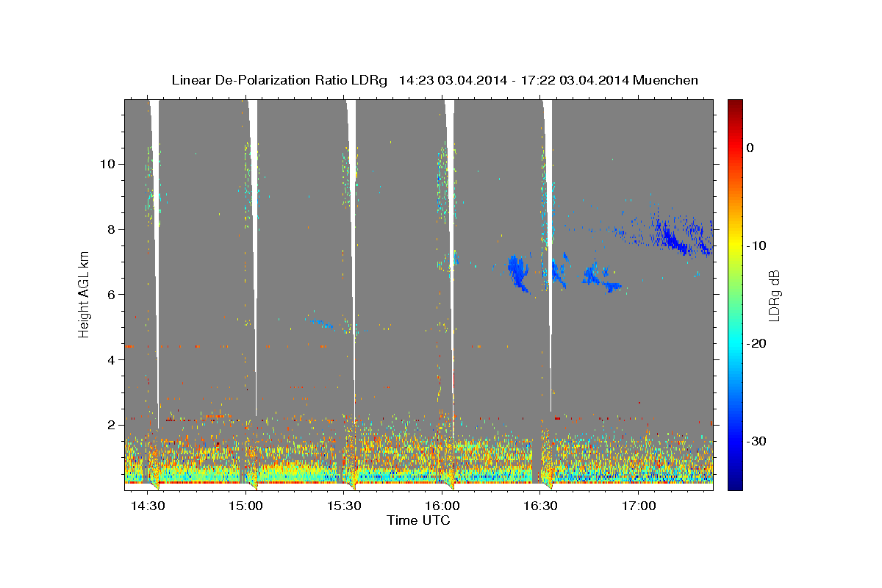Click the dark blue bottom of the colorbar
The height and width of the screenshot is (588, 882).
tap(735, 482)
